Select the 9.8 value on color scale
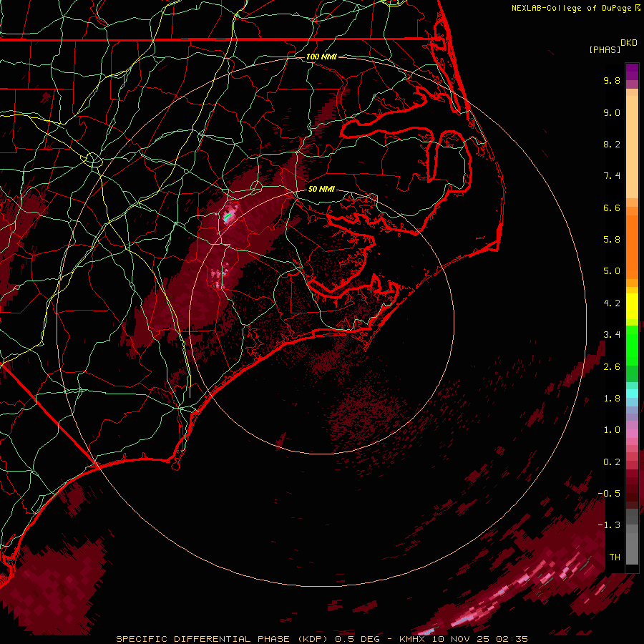The height and width of the screenshot is (644, 644). click(x=612, y=80)
